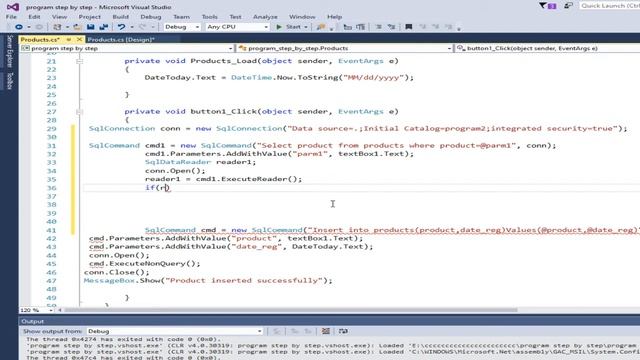This screenshot has width=640, height=360.
Task: Open the Build menu
Action: click(120, 17)
